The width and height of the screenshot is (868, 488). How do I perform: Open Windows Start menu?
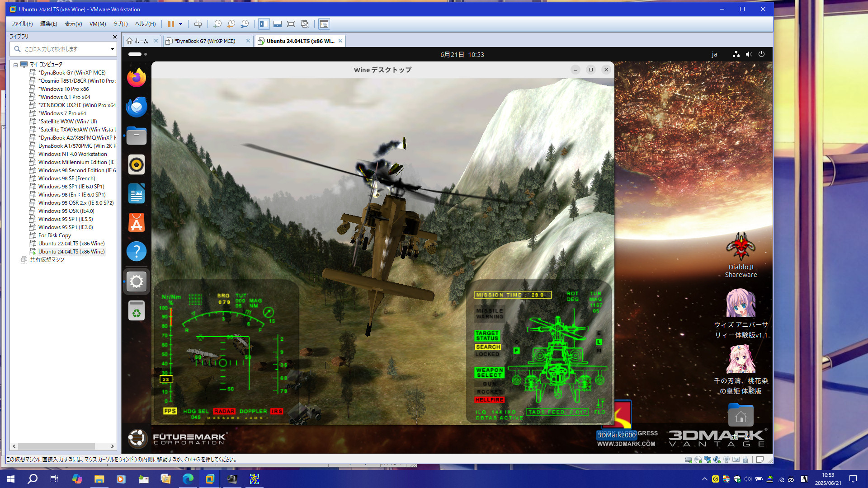pyautogui.click(x=11, y=479)
